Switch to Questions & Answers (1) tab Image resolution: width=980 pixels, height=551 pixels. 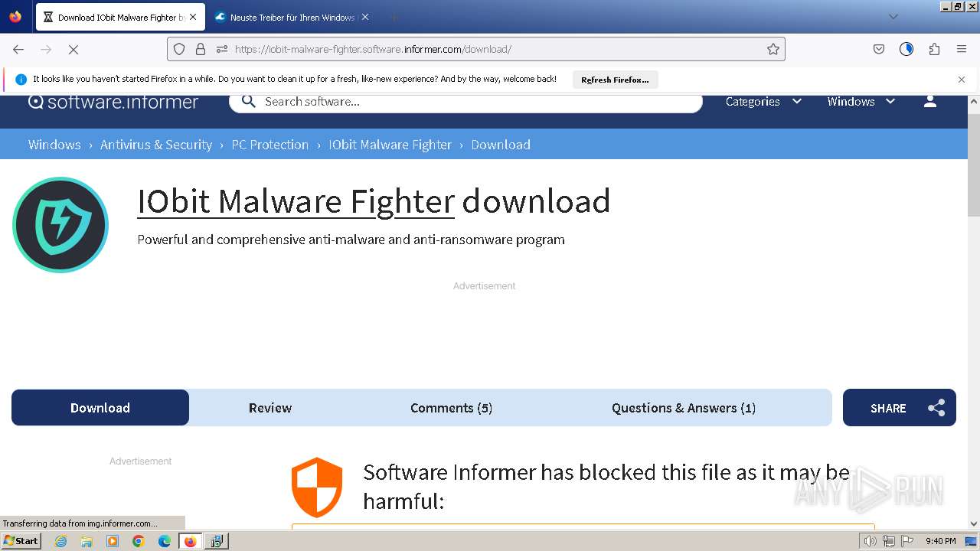[684, 408]
